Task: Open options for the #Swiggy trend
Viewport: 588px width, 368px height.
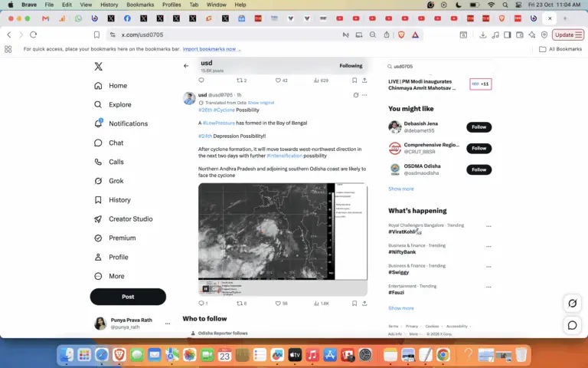Action: click(x=488, y=267)
